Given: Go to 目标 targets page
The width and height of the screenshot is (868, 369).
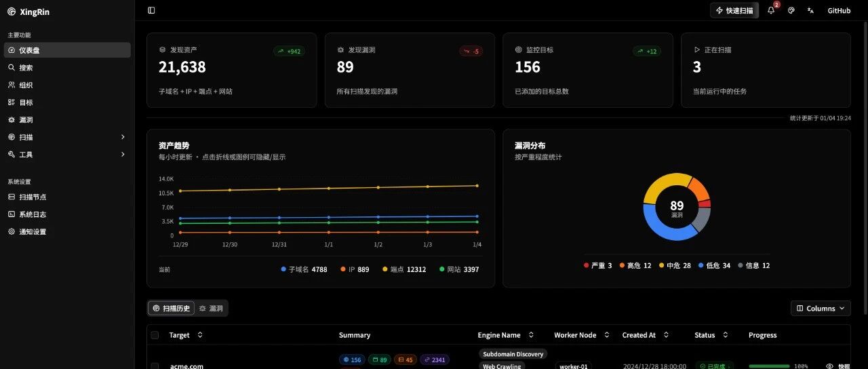Looking at the screenshot, I should (x=67, y=102).
